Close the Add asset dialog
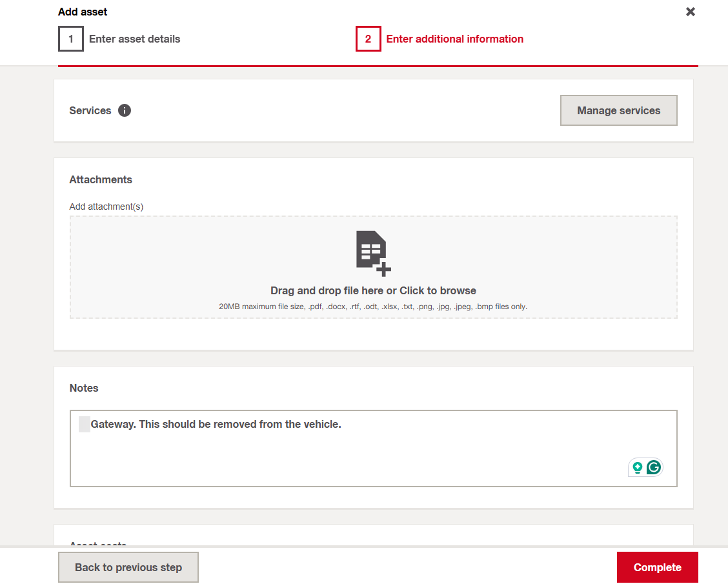Viewport: 728px width, 584px height. [x=690, y=12]
